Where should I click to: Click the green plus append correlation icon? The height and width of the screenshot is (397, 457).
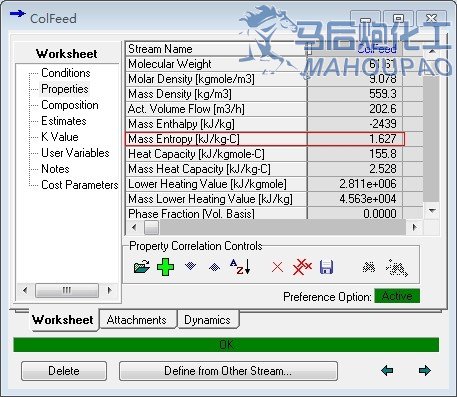point(165,267)
